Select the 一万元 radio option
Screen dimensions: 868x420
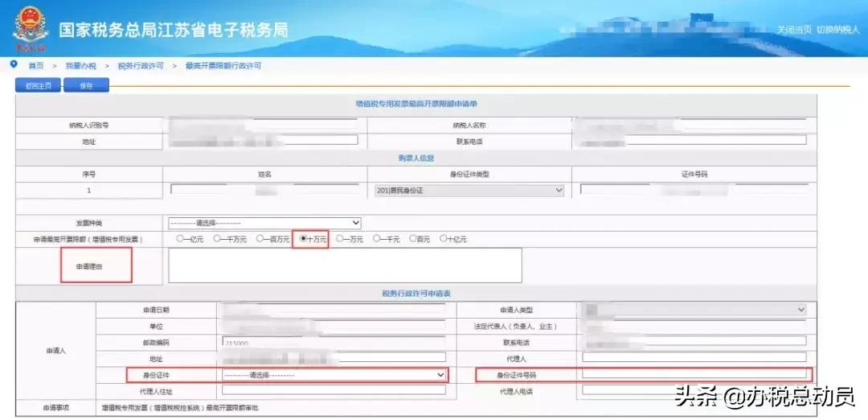tap(339, 239)
